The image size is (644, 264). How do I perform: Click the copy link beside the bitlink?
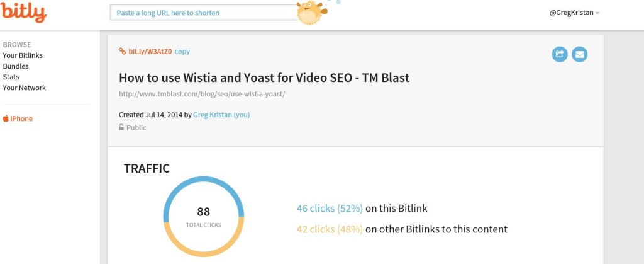tap(182, 52)
